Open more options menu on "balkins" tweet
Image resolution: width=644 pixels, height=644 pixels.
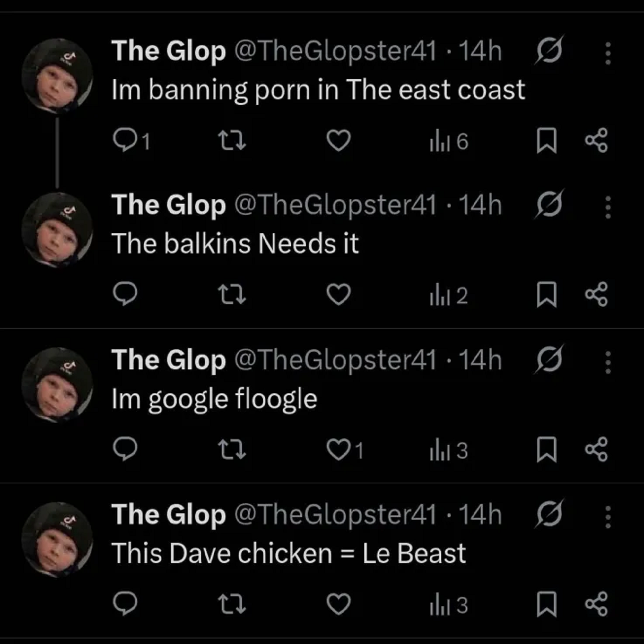click(x=608, y=207)
